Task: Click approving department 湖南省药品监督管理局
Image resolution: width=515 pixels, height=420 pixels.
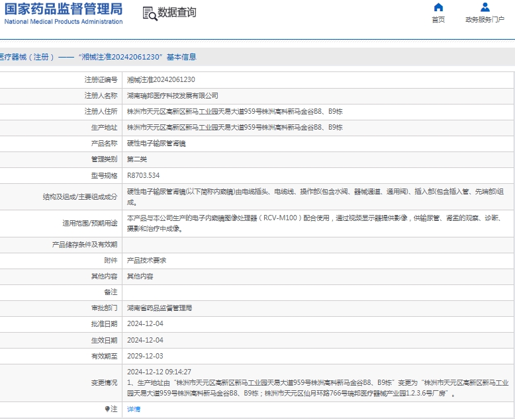Action: pyautogui.click(x=160, y=308)
